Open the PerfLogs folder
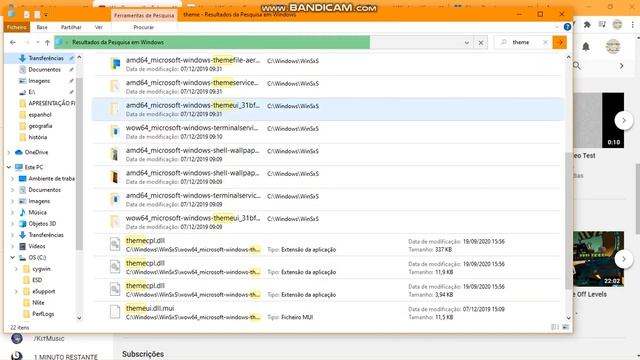The image size is (640, 360). coord(43,314)
